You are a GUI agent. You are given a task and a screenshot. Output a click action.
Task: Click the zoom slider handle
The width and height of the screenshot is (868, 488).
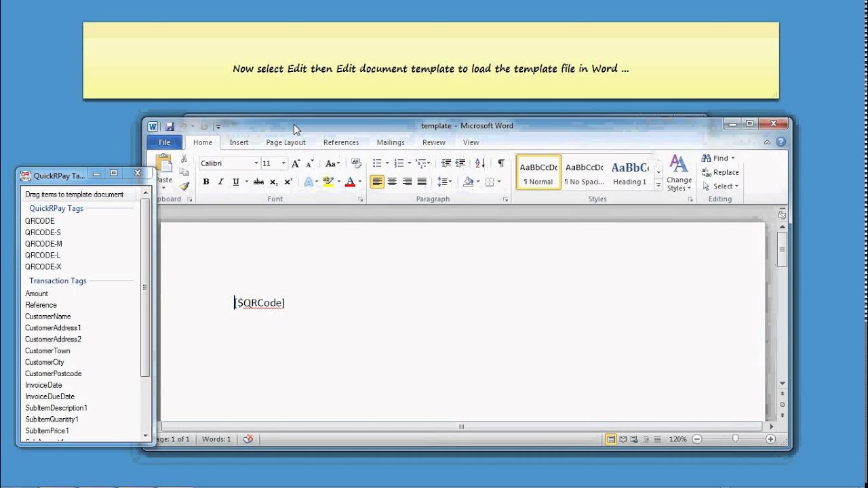coord(735,439)
